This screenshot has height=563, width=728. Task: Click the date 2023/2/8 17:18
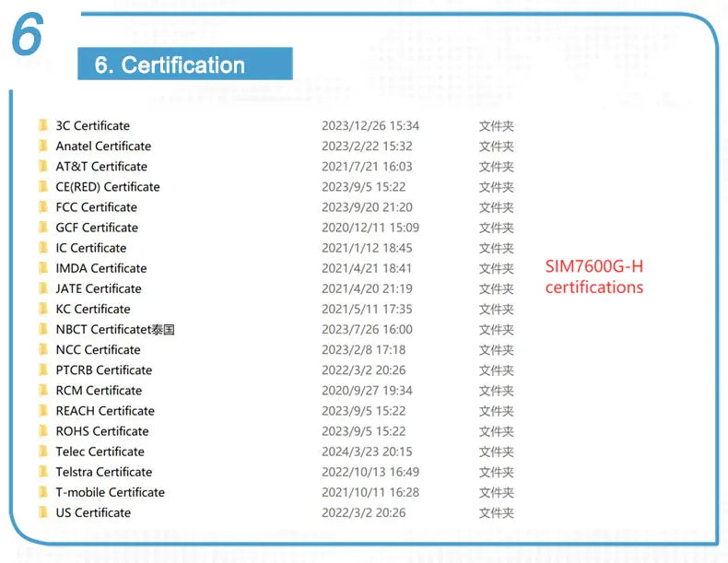coord(363,350)
